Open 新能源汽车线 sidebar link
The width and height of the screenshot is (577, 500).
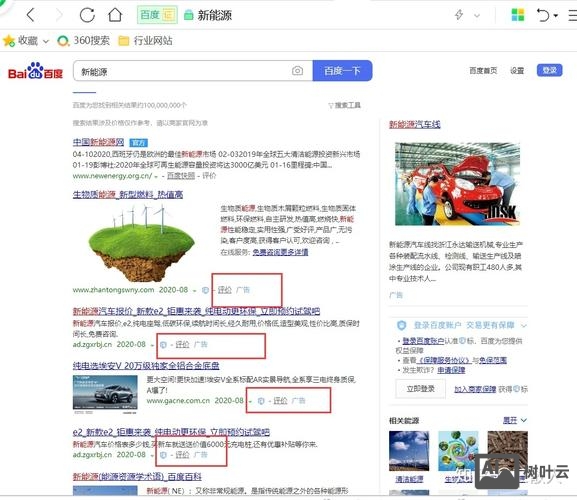tap(415, 124)
